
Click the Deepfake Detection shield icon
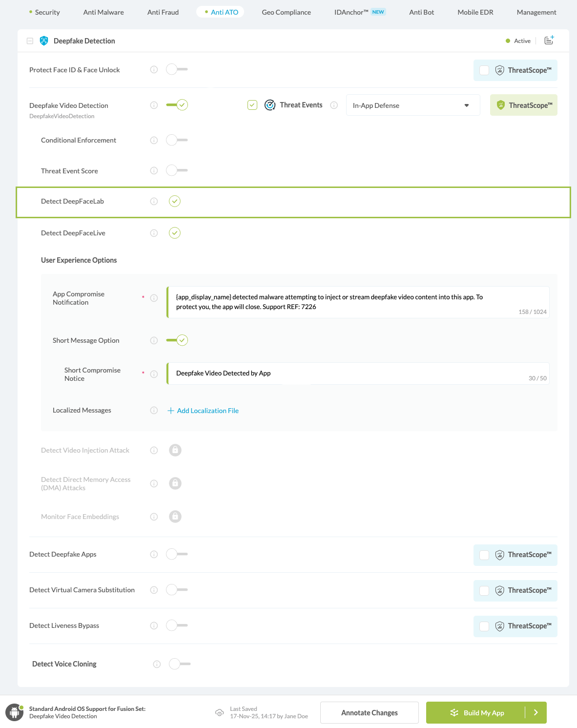point(44,41)
